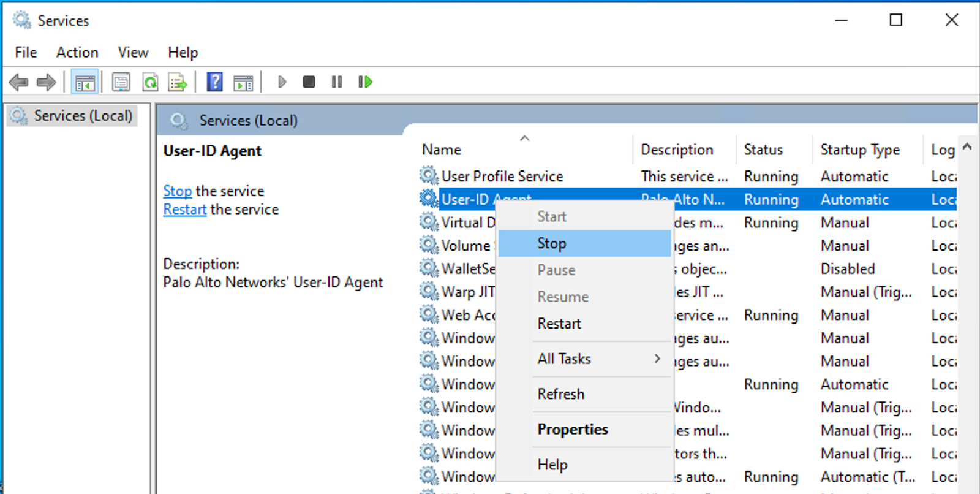The height and width of the screenshot is (494, 980).
Task: Click the gear icon beside Virtual D service
Action: point(429,222)
